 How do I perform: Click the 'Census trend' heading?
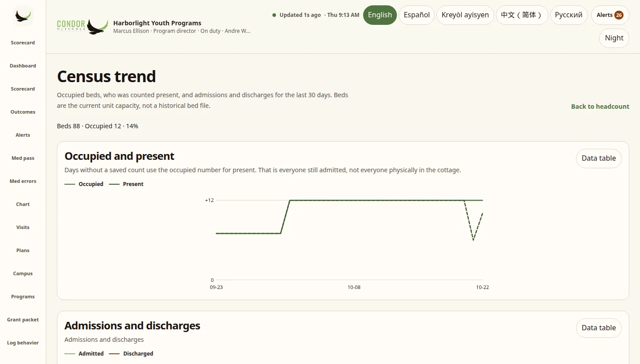pos(107,76)
